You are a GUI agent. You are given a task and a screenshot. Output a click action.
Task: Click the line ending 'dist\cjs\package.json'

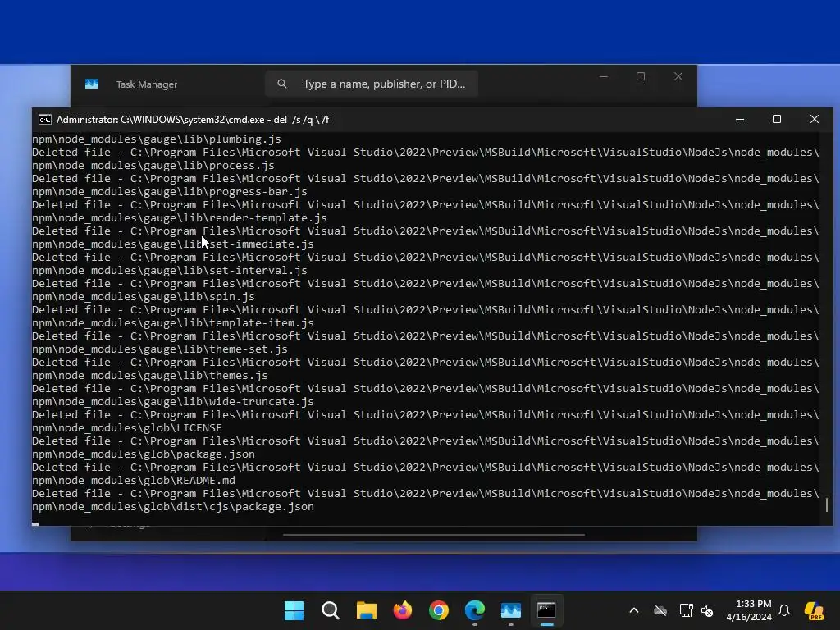click(173, 507)
